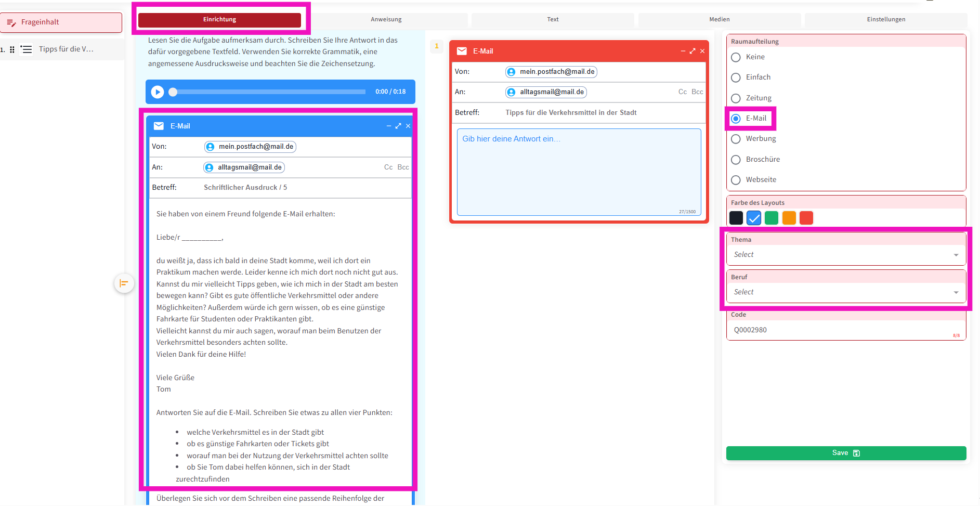Play the audio clip
This screenshot has width=980, height=506.
pyautogui.click(x=158, y=92)
